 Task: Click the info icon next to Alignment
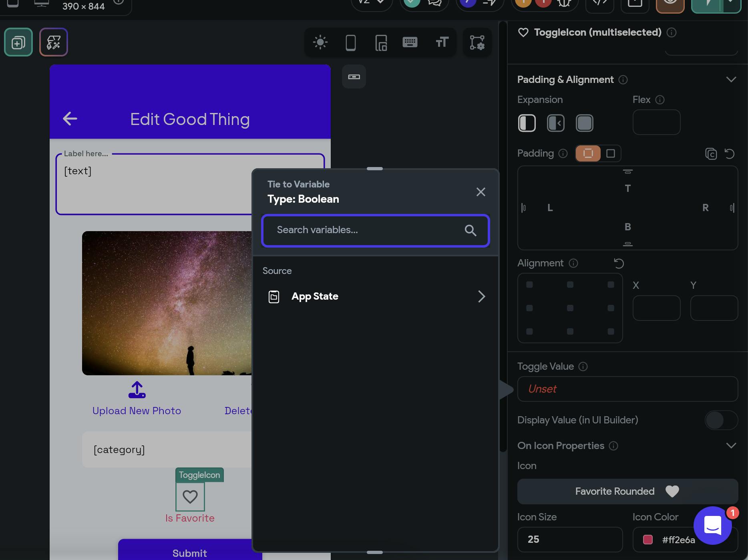coord(573,263)
